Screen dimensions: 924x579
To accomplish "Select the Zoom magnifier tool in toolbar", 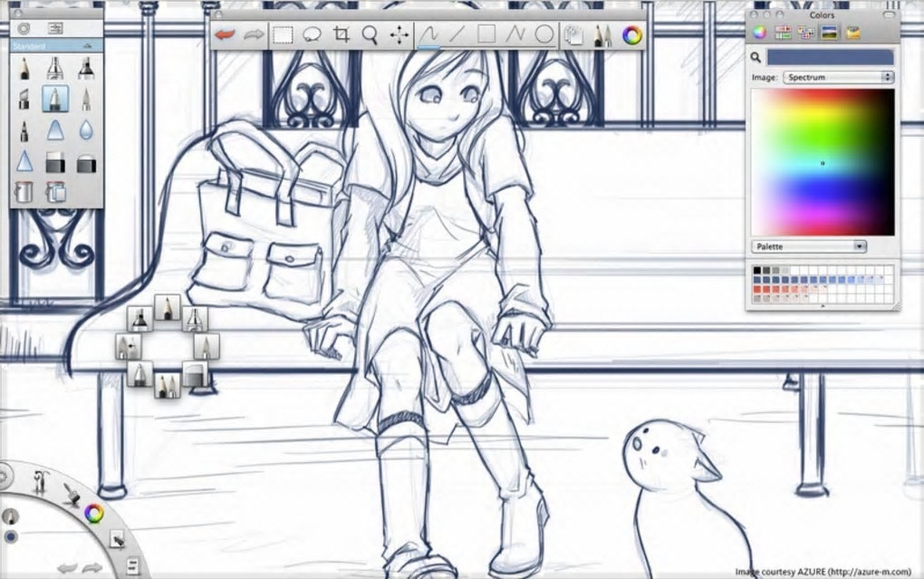I will 370,34.
